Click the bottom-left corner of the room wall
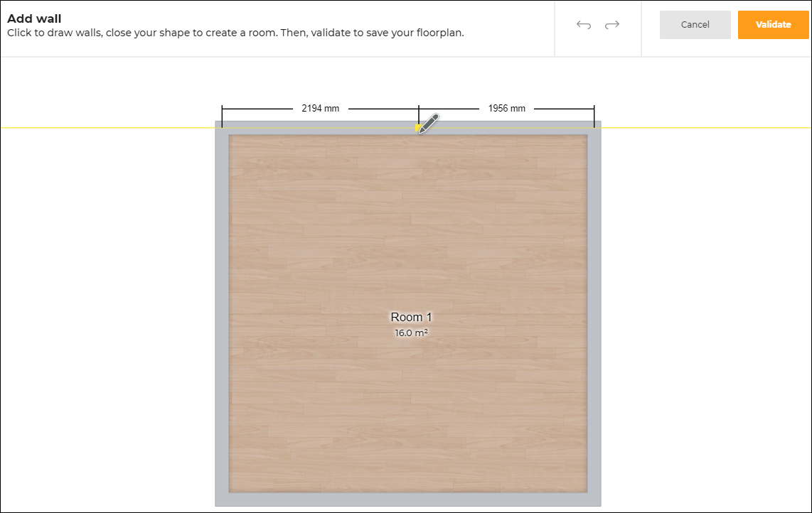This screenshot has width=812, height=513. click(x=222, y=499)
